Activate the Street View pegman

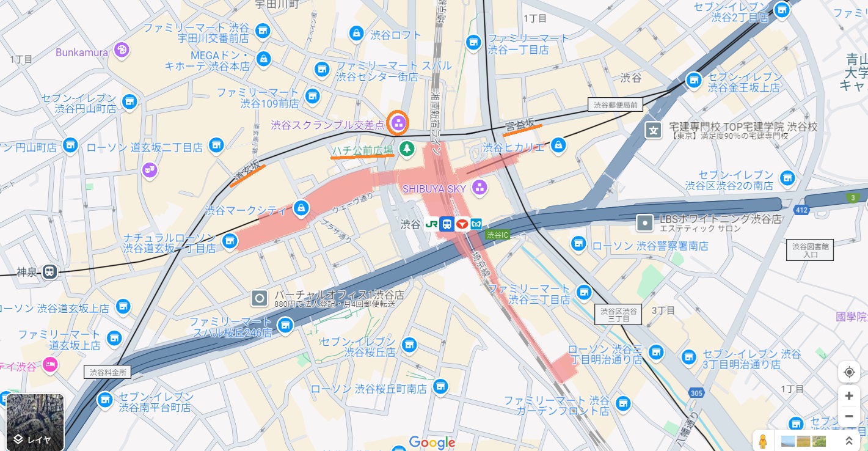[x=763, y=440]
